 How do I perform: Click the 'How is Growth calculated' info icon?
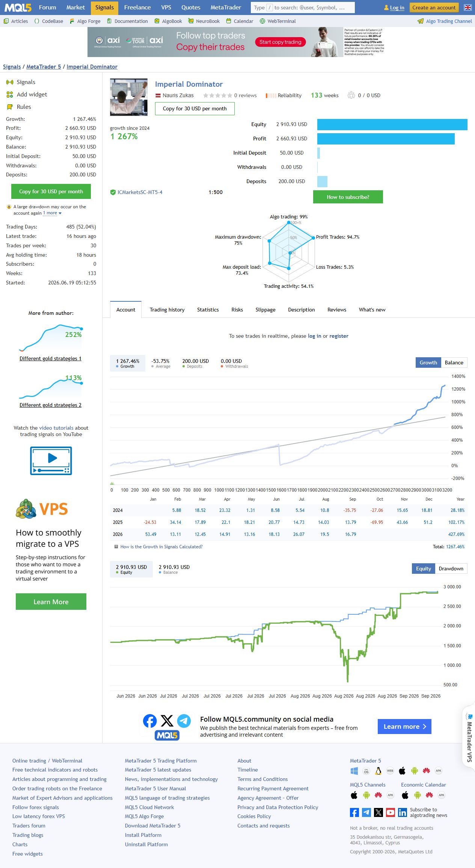pyautogui.click(x=116, y=547)
